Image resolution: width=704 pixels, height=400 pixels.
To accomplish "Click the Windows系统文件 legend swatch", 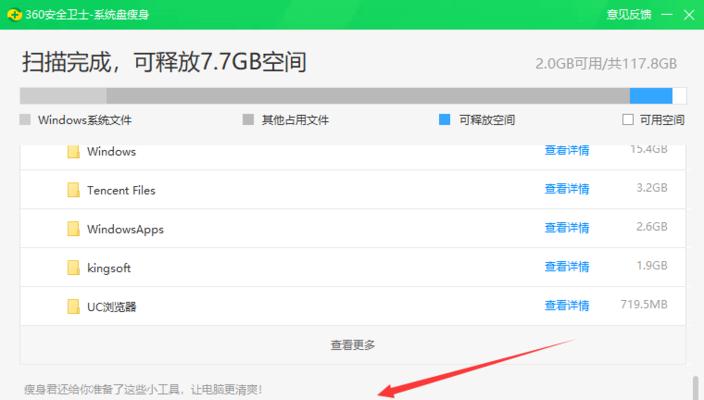I will click(x=25, y=119).
